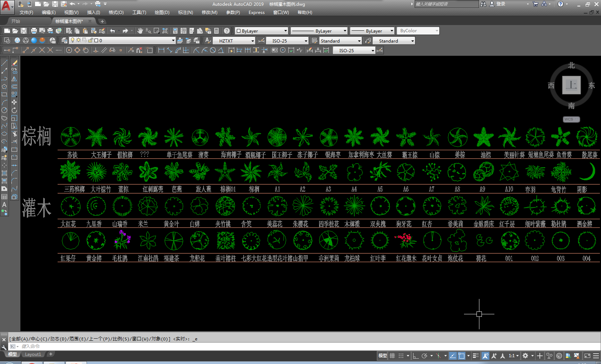Select the Hatch tool
Screen dimensions: 601x364
tap(4, 173)
